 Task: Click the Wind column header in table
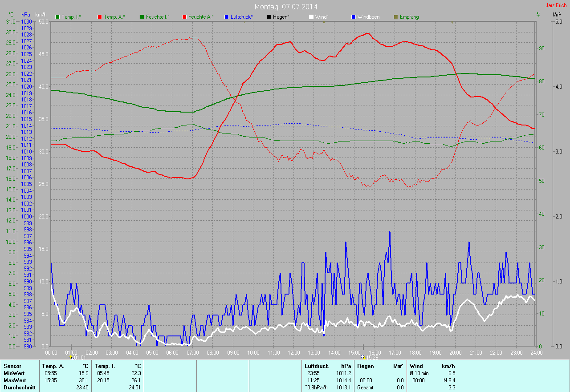click(416, 366)
